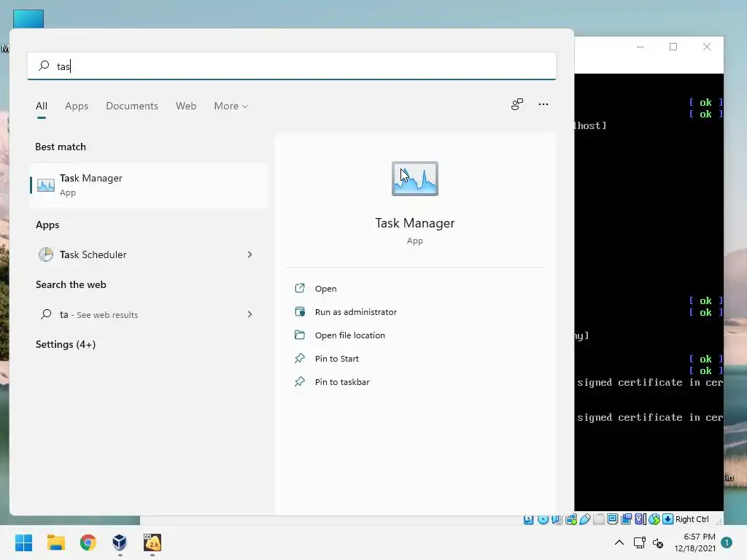Click the Right Ctrl host key label

(x=692, y=519)
